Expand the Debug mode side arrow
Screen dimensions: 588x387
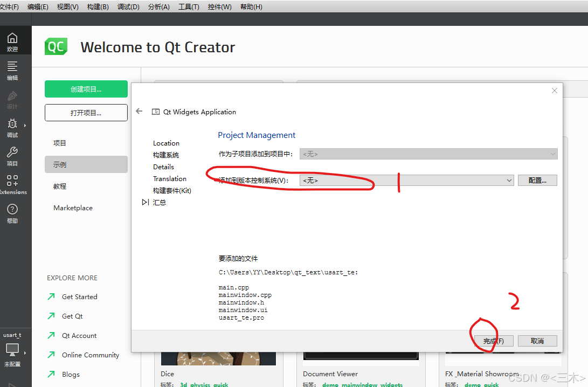click(x=25, y=125)
